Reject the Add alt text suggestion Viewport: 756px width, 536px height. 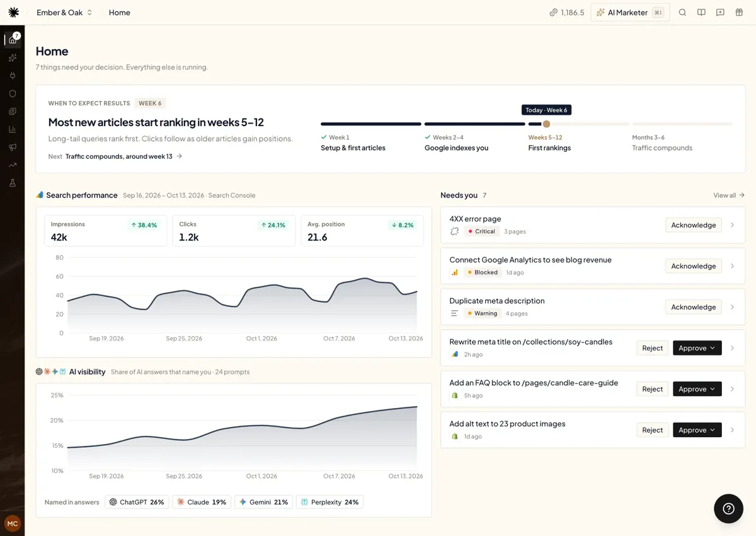pos(652,430)
